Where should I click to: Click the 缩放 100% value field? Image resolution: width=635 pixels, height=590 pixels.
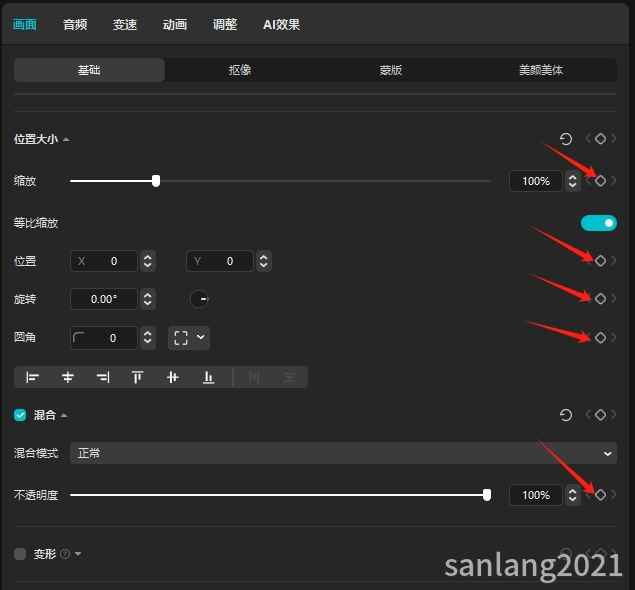pyautogui.click(x=535, y=181)
